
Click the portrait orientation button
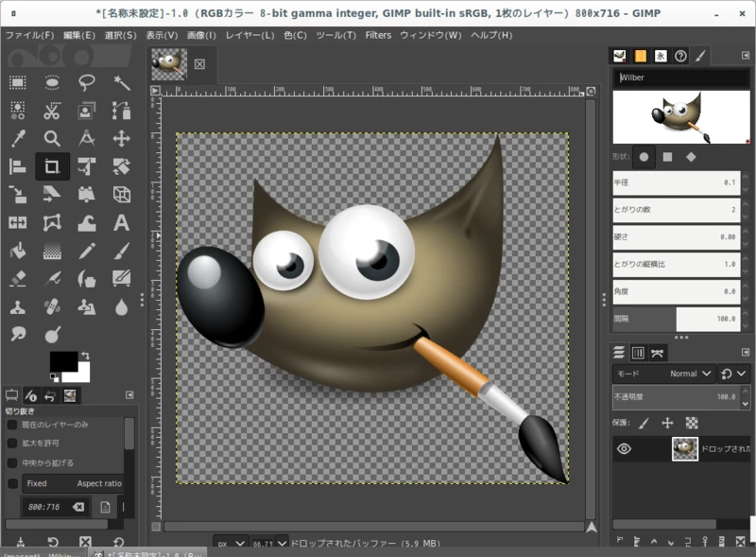(x=105, y=506)
